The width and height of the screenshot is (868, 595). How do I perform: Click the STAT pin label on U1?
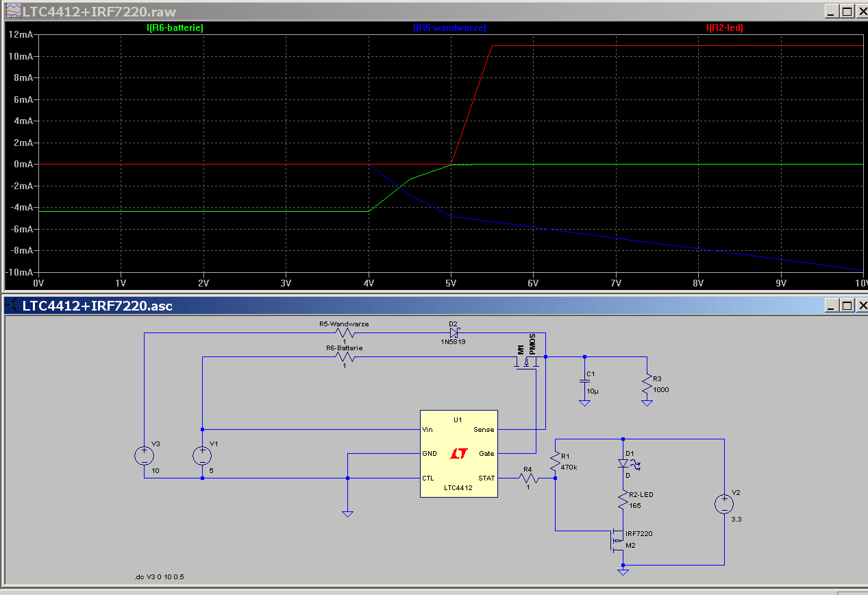click(486, 478)
